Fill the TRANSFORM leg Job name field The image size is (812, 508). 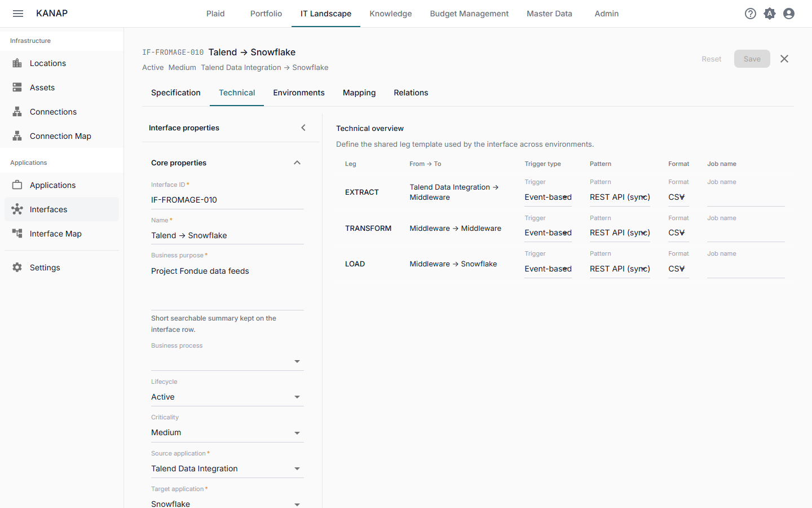[746, 233]
